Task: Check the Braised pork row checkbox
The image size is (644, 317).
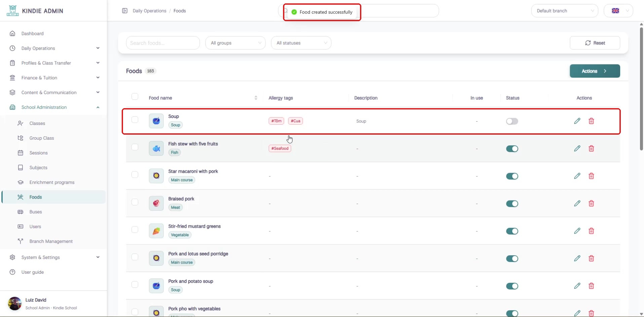Action: pos(135,202)
